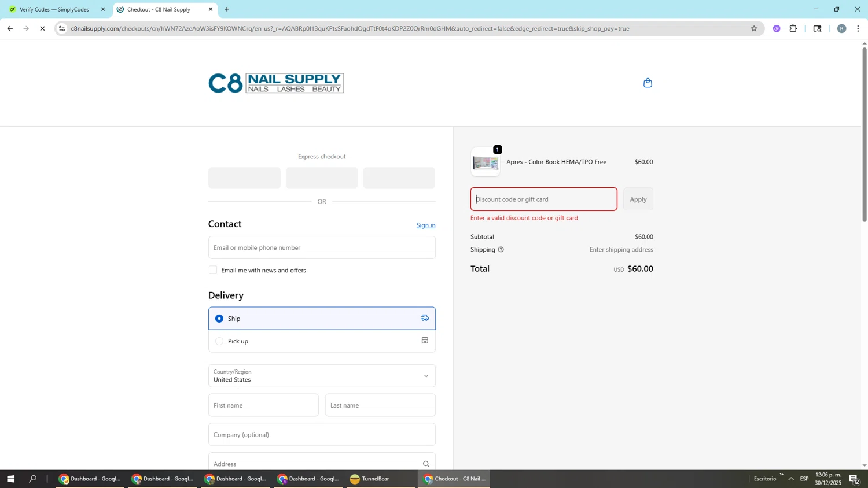
Task: Close the Verify Codes SimplyCodes tab
Action: [103, 9]
